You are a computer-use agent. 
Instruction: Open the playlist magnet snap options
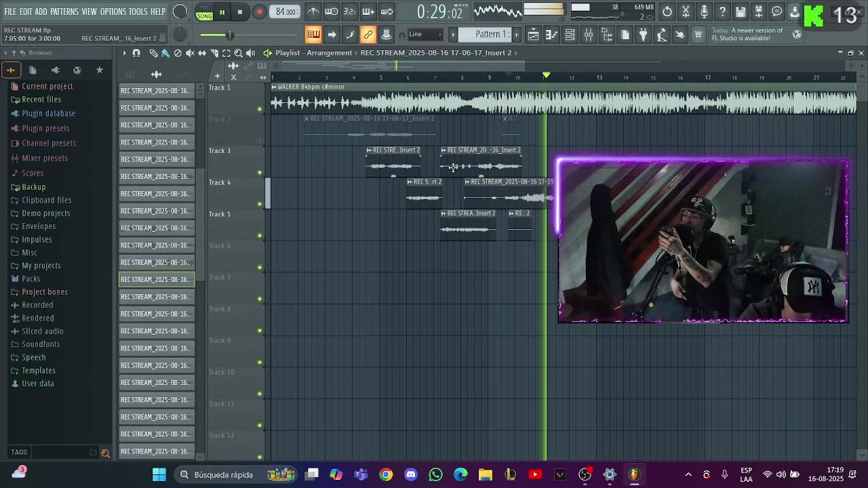point(136,53)
